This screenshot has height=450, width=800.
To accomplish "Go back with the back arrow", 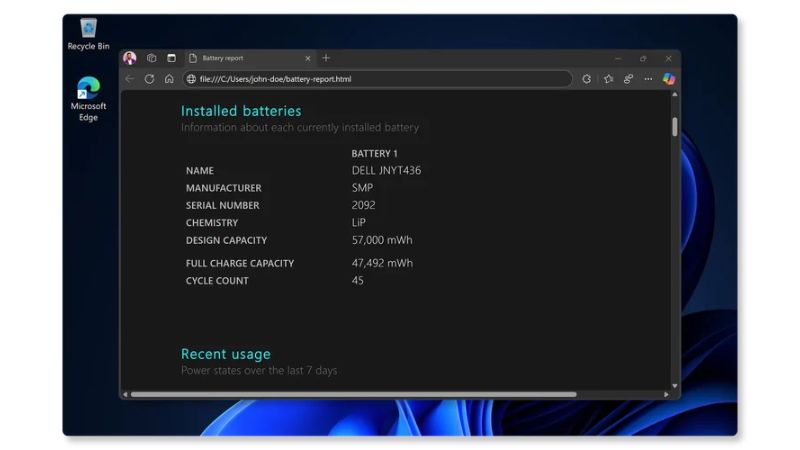I will coord(130,79).
